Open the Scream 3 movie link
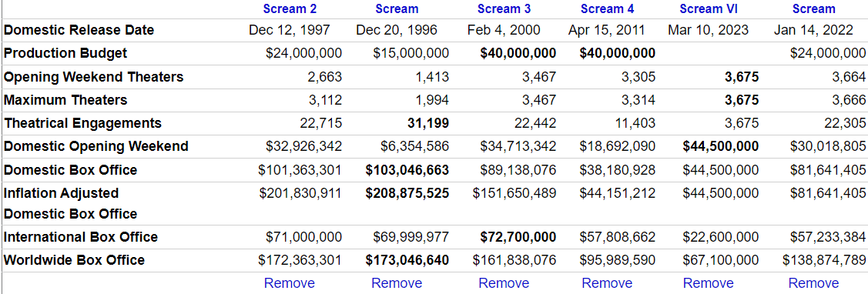 click(x=504, y=9)
